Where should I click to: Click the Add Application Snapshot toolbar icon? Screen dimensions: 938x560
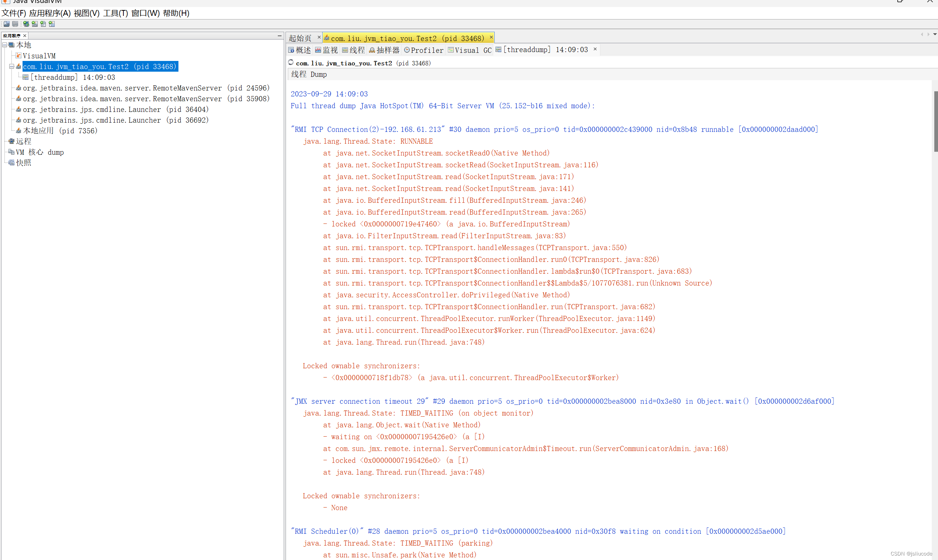(52, 24)
